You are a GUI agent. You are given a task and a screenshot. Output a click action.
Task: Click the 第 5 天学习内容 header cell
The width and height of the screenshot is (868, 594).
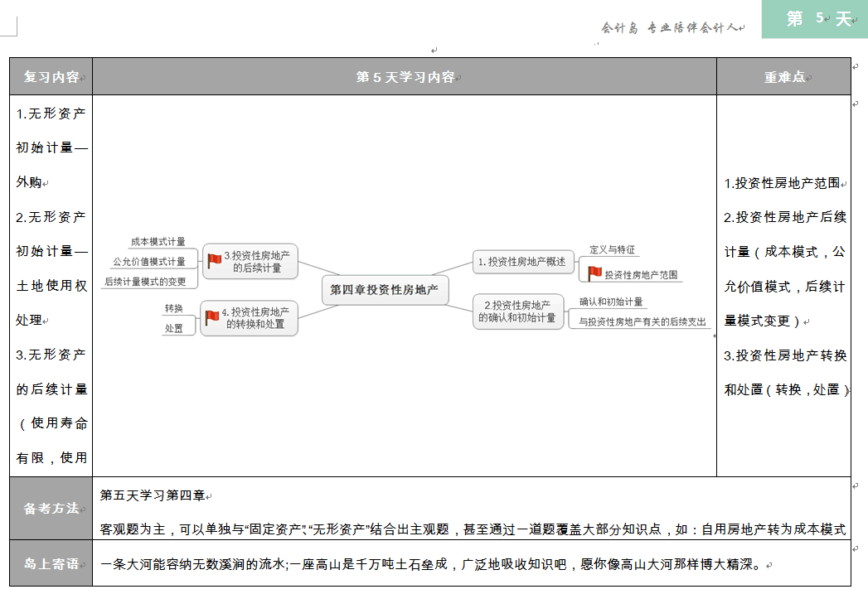click(x=405, y=77)
